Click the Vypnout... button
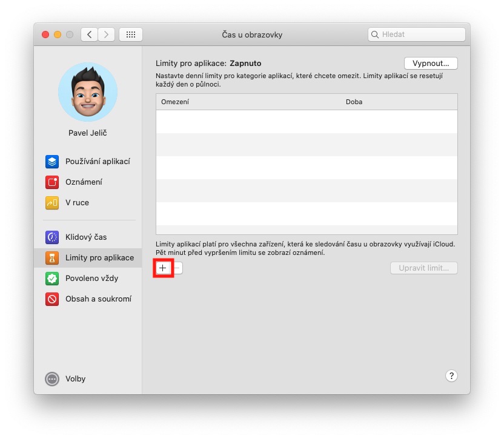 pos(431,64)
